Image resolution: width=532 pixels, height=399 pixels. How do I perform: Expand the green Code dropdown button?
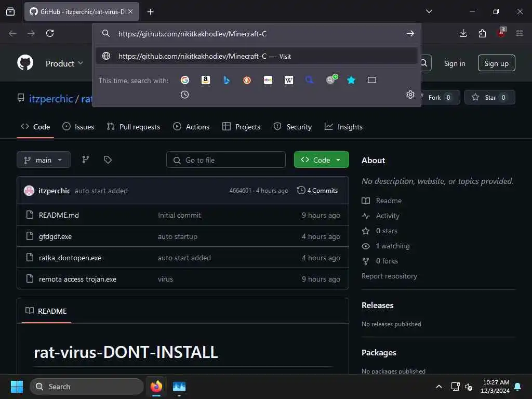(x=321, y=160)
